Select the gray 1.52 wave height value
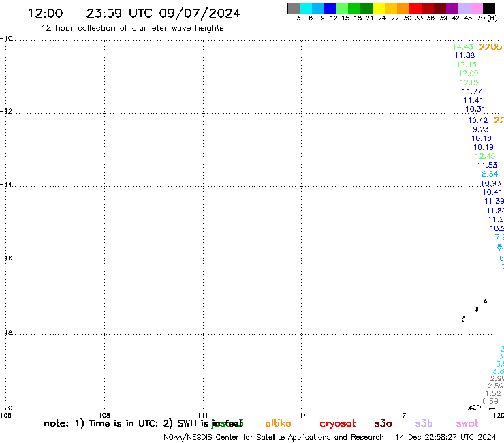504x443 pixels. tap(493, 393)
